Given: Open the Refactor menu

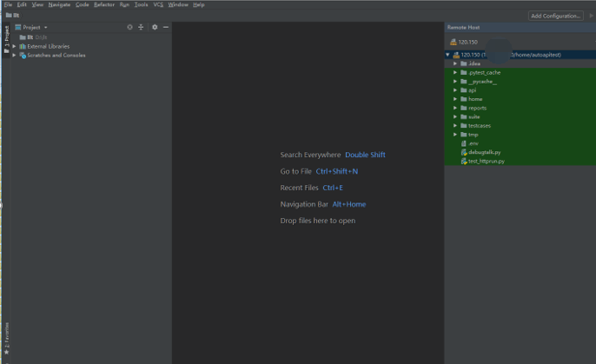Looking at the screenshot, I should pos(103,4).
